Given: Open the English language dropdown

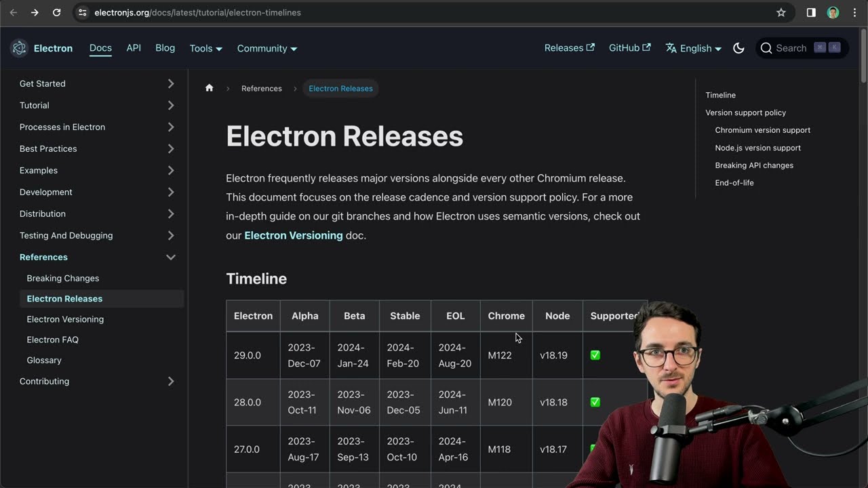Looking at the screenshot, I should pyautogui.click(x=693, y=48).
